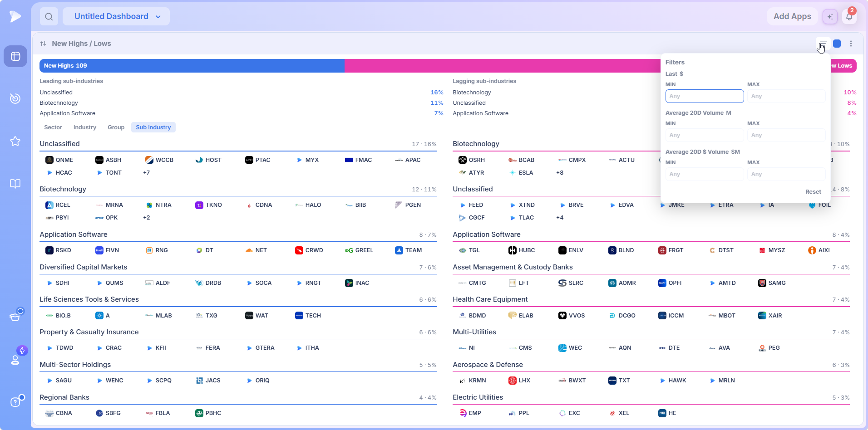Click the Aerospace & Defense heading
Viewport: 868px width, 430px height.
pos(488,365)
